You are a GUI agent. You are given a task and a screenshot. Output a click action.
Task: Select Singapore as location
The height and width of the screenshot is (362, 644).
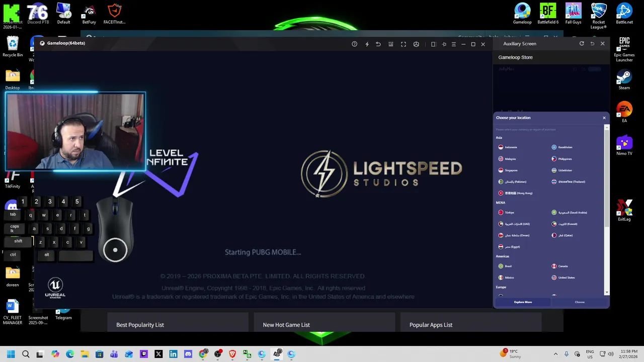[508, 170]
